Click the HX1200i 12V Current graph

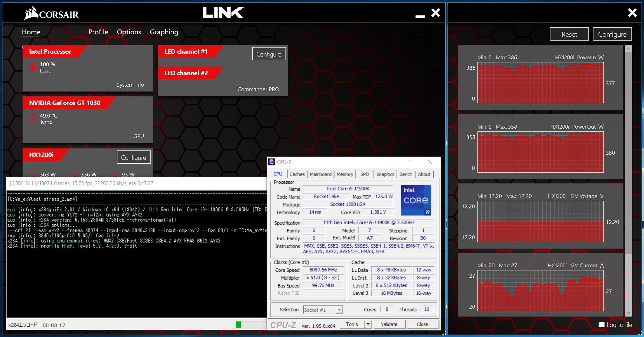(x=541, y=291)
